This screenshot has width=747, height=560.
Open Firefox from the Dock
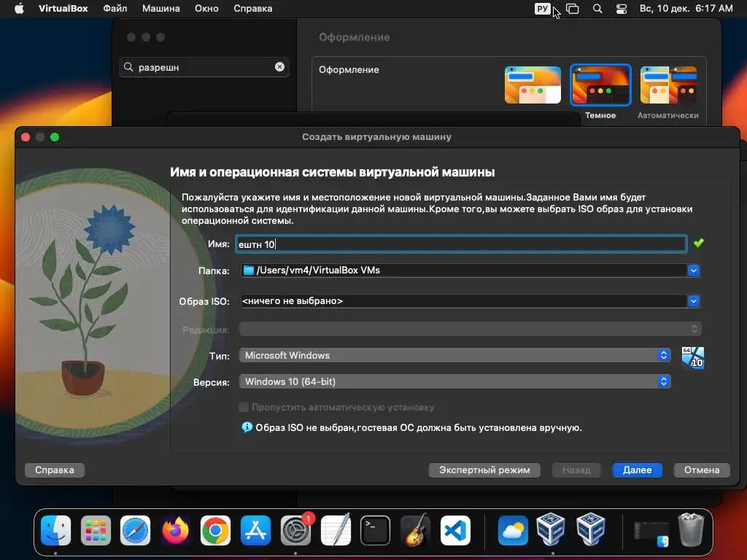(x=175, y=531)
